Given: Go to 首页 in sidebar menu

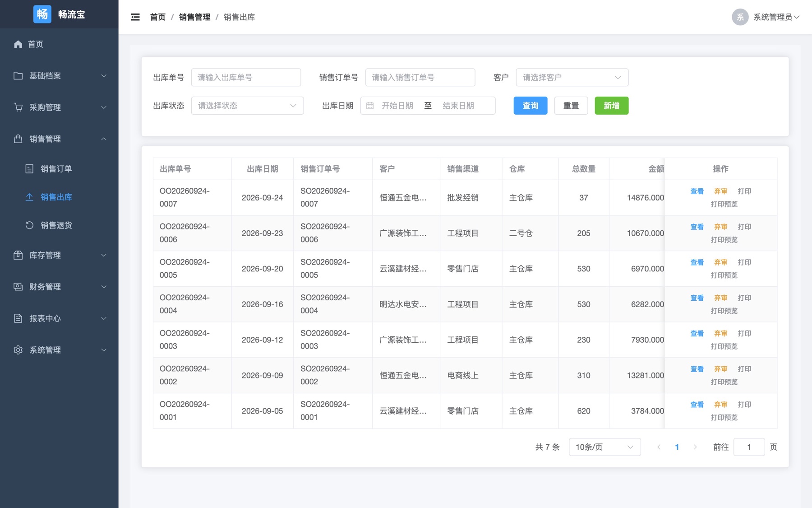Looking at the screenshot, I should (59, 44).
